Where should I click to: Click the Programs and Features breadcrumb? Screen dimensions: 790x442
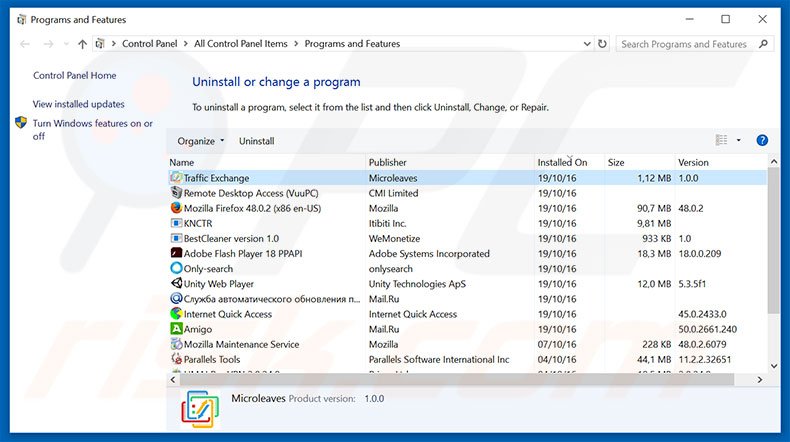click(352, 44)
